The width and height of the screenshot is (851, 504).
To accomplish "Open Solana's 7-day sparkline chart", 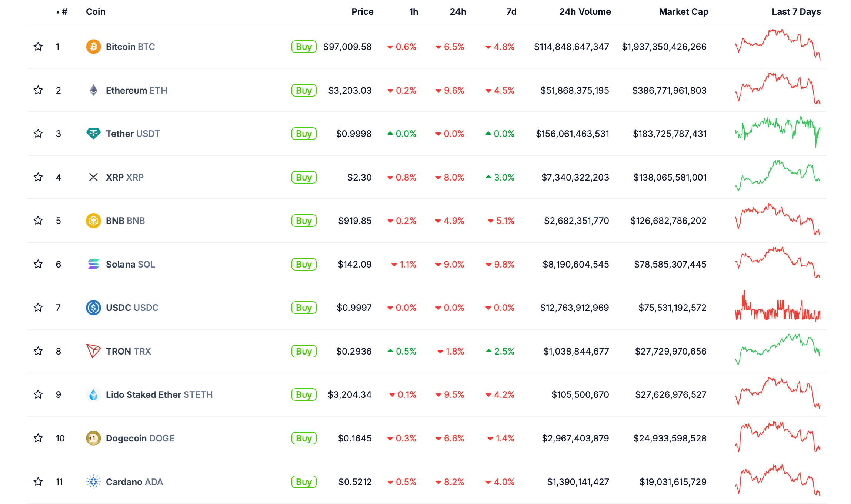I will click(x=777, y=263).
